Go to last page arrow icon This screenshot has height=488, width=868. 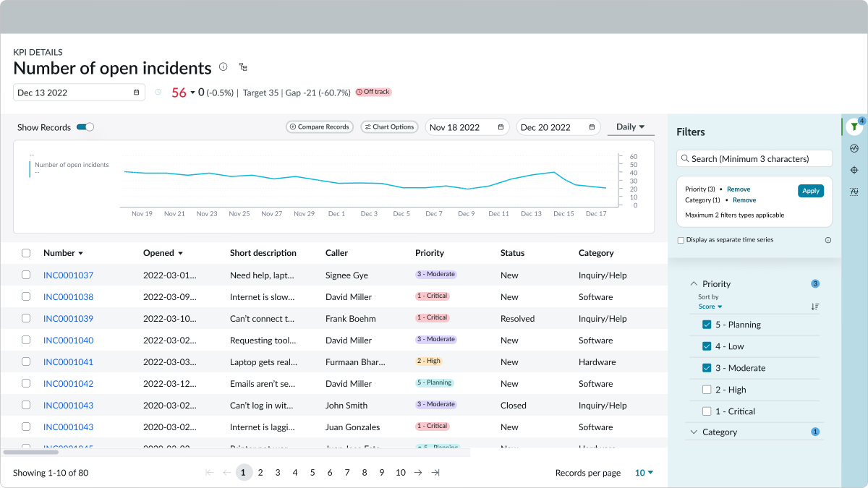435,473
